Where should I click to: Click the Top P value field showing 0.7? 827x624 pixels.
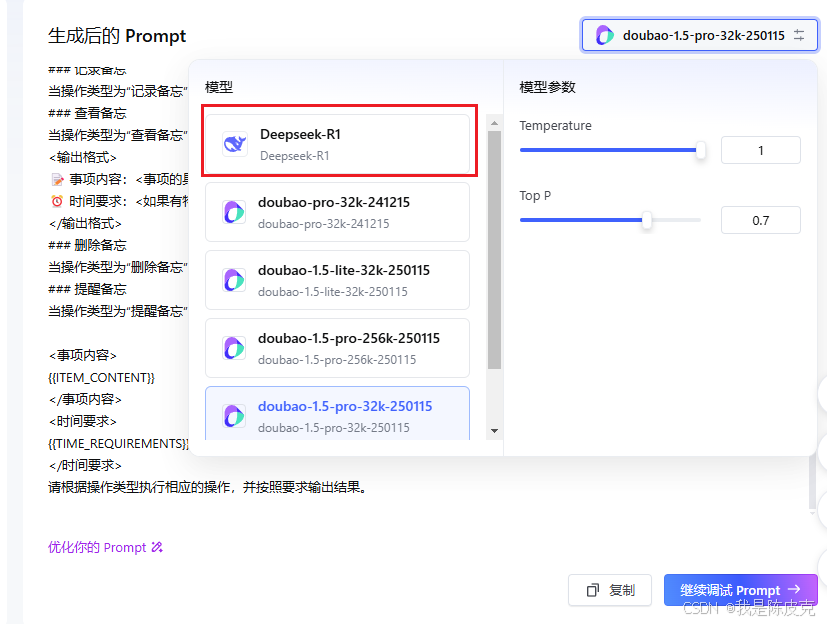[761, 220]
